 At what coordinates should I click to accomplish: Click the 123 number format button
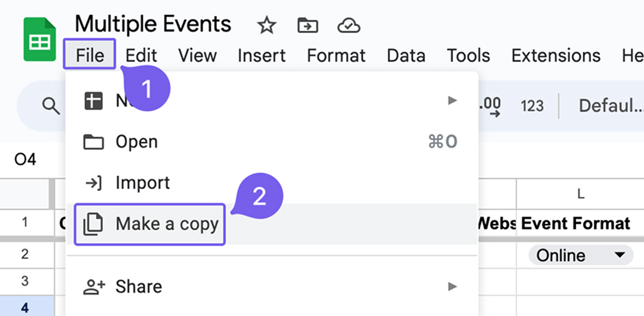(x=531, y=106)
